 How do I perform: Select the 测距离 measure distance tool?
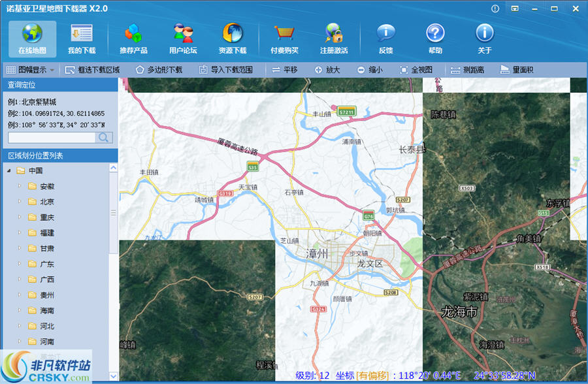[x=467, y=70]
